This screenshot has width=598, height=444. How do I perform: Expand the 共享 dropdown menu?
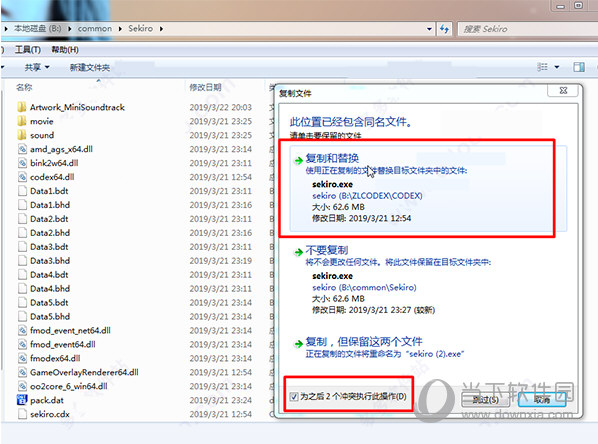[37, 68]
